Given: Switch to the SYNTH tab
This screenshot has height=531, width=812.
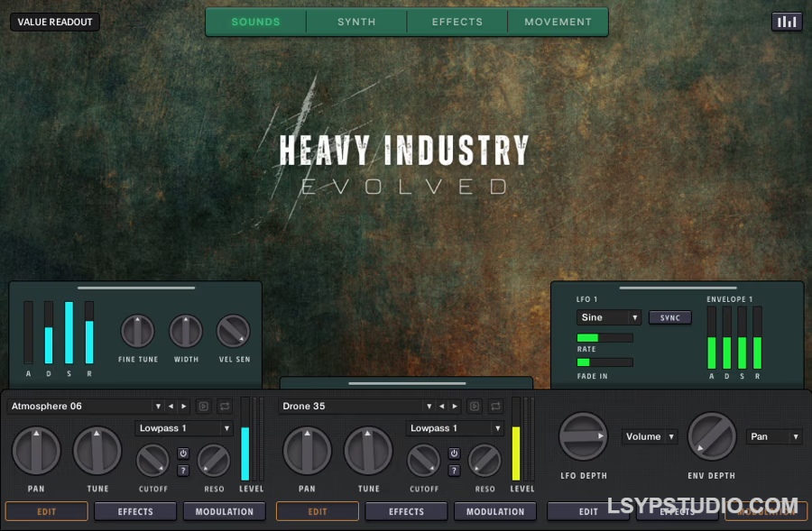Looking at the screenshot, I should point(355,22).
